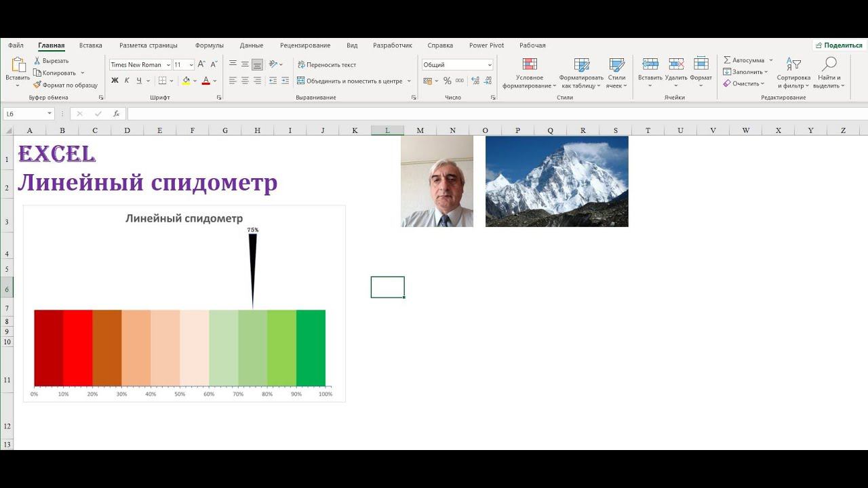This screenshot has width=868, height=488.
Task: Open font size dropdown
Action: pyautogui.click(x=191, y=65)
